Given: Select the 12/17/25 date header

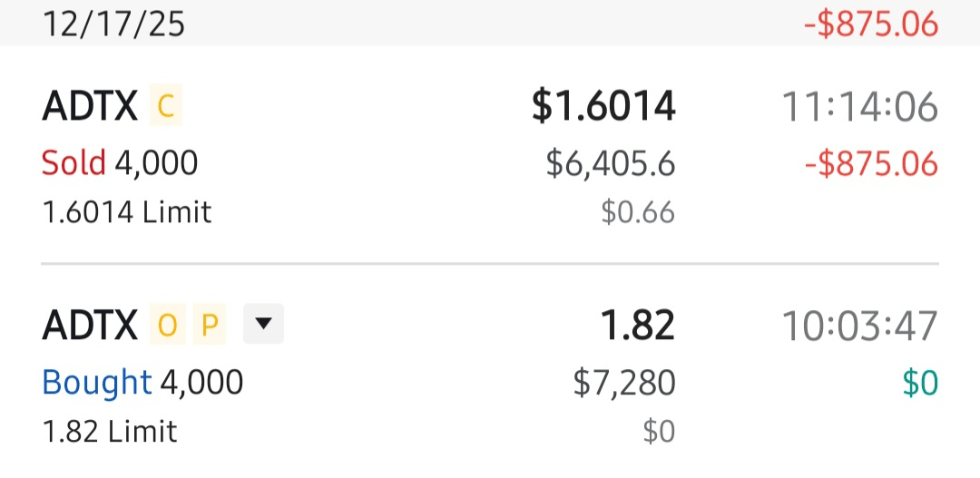Looking at the screenshot, I should tap(113, 24).
